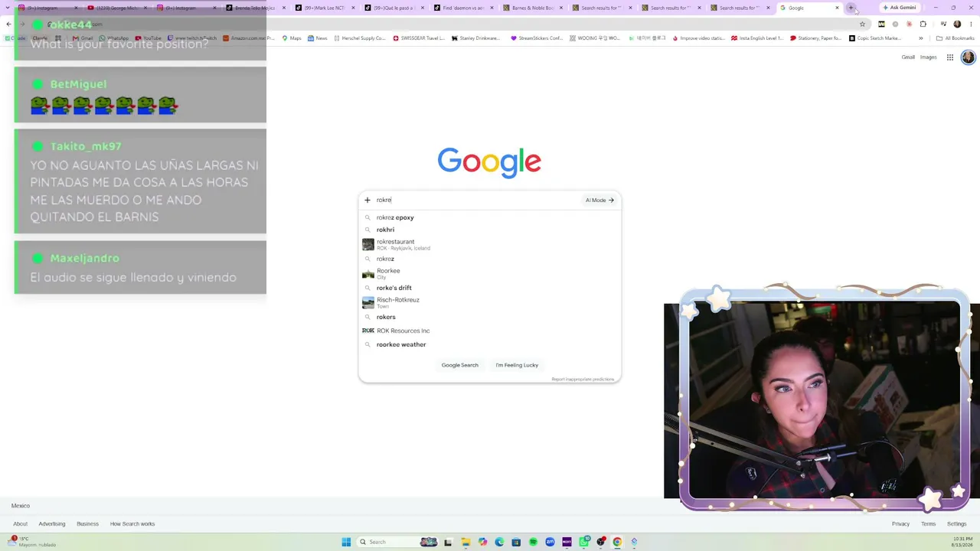This screenshot has height=551, width=980.
Task: Open the Gmail link at top right
Action: [908, 57]
